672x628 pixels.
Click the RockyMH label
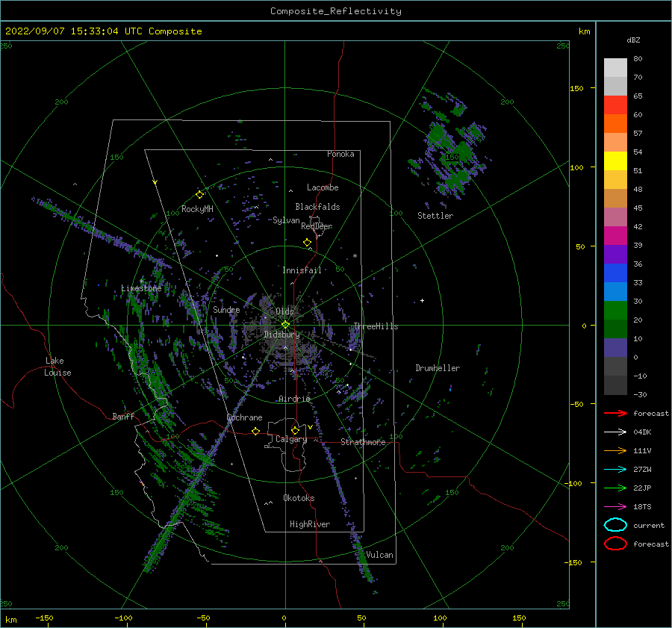point(197,209)
